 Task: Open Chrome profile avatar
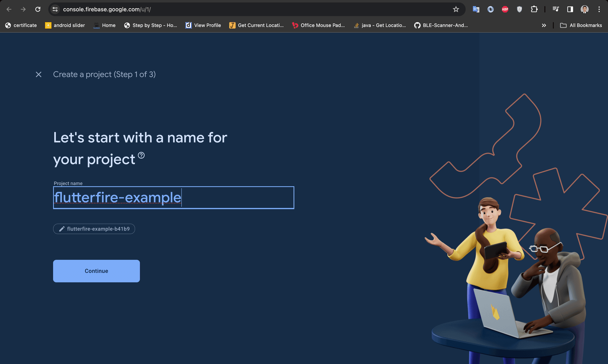(585, 9)
